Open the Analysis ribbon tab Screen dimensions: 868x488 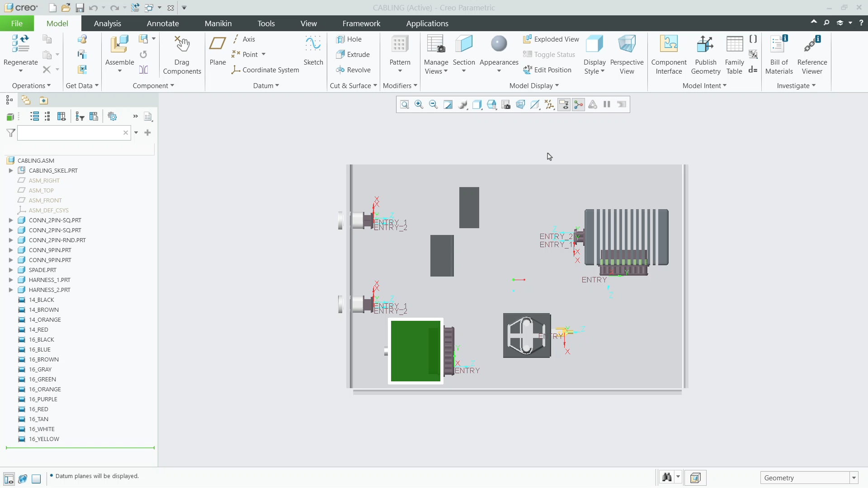(108, 23)
